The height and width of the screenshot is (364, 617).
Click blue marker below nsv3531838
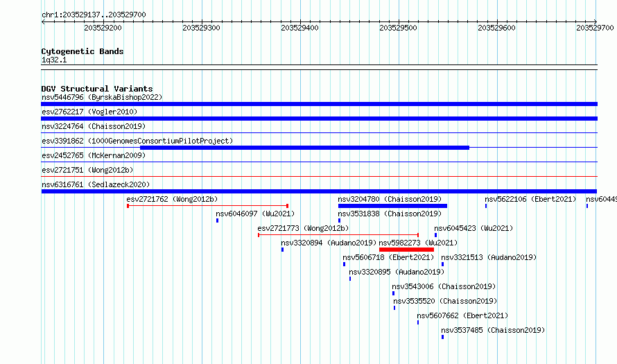coord(339,220)
